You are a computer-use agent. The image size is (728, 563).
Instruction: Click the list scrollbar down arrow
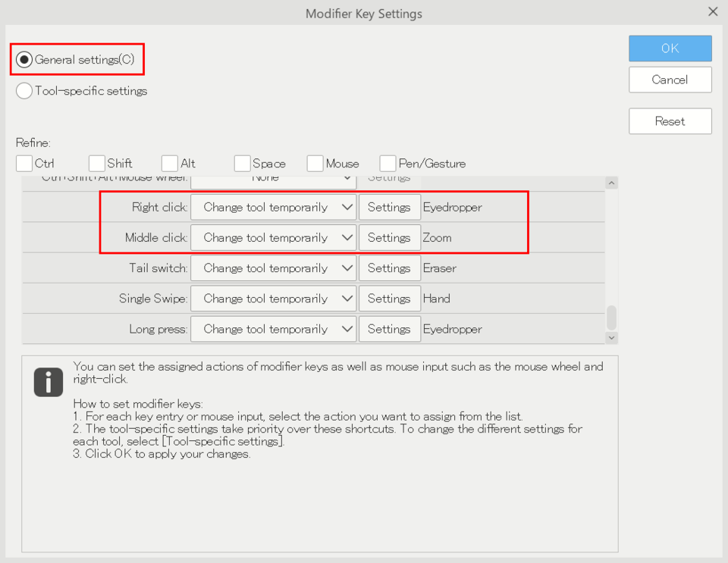(611, 338)
